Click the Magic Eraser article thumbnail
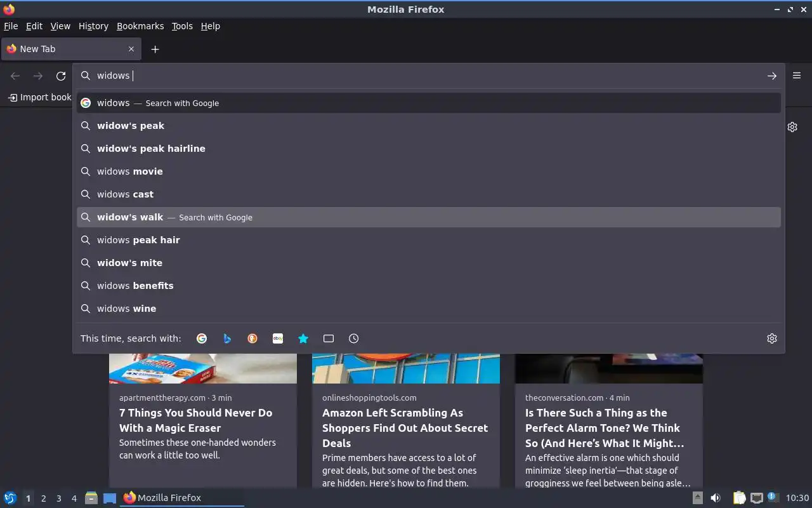 [203, 368]
